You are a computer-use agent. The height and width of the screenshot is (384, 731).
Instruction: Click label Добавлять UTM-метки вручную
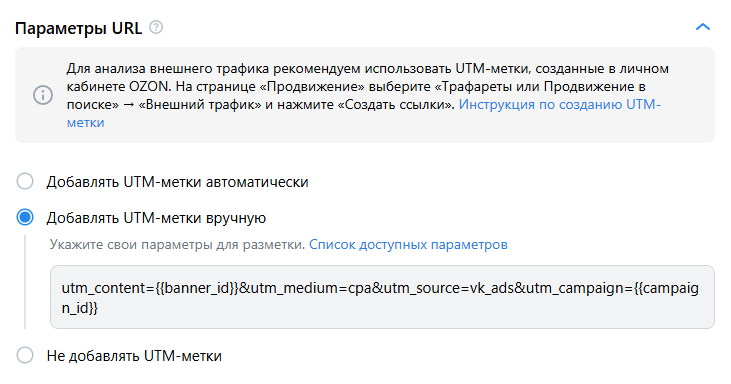[156, 218]
